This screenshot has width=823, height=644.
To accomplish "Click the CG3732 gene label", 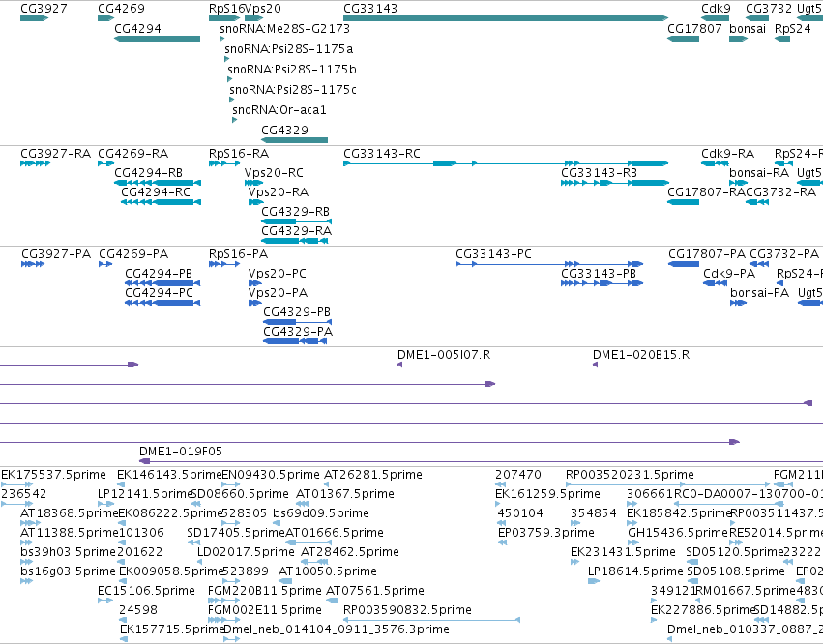I will 769,9.
